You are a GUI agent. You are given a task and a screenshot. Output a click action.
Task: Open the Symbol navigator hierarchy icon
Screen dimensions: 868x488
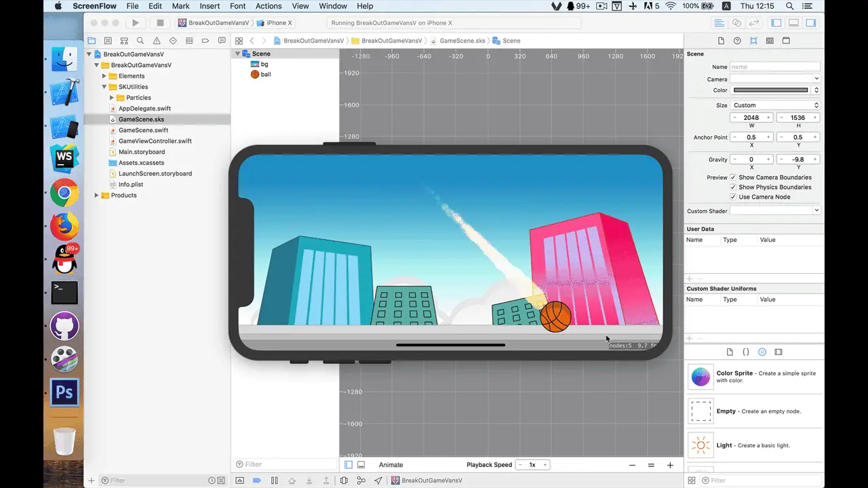pyautogui.click(x=124, y=41)
